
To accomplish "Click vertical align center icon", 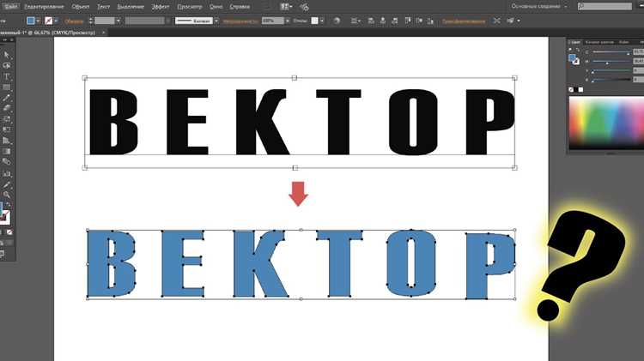I will coord(419,21).
